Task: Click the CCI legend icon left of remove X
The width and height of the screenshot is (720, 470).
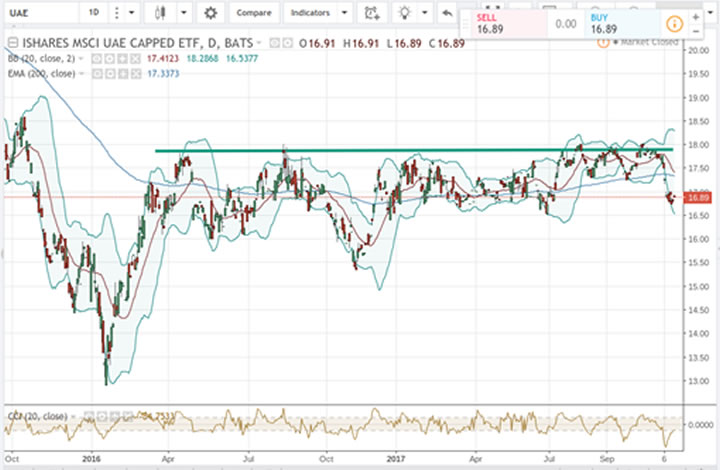Action: pos(115,416)
